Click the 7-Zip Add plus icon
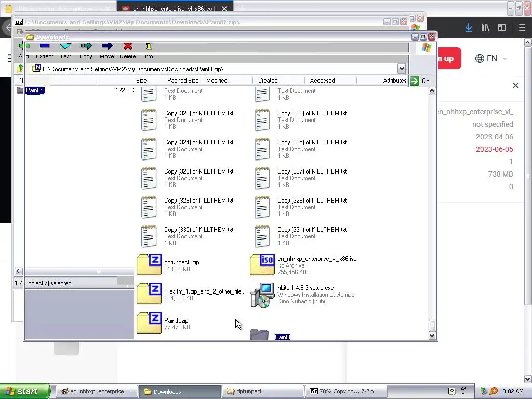The image size is (532, 399). pyautogui.click(x=24, y=46)
